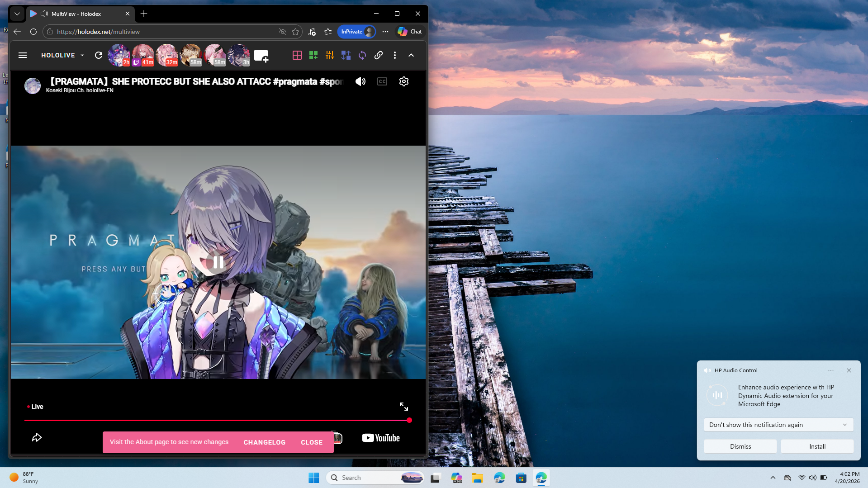Open the Windows Start menu

314,478
